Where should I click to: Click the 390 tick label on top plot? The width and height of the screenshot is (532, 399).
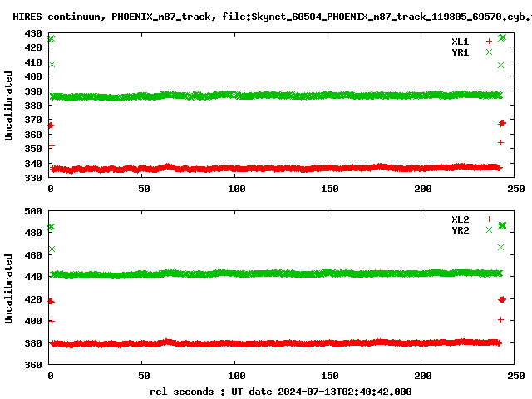pyautogui.click(x=33, y=91)
